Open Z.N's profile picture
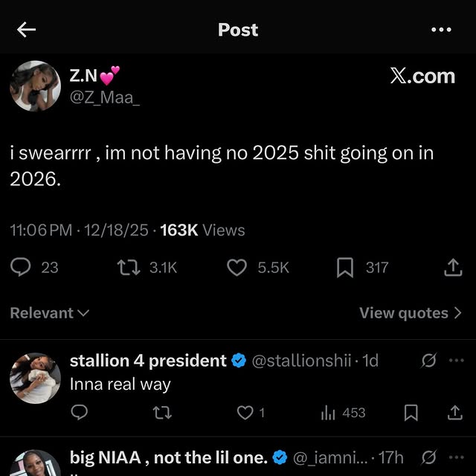The width and height of the screenshot is (476, 476). (35, 86)
